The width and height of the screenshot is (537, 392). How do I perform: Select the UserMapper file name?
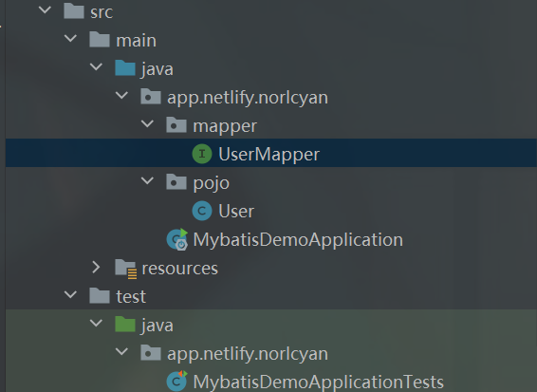(269, 155)
